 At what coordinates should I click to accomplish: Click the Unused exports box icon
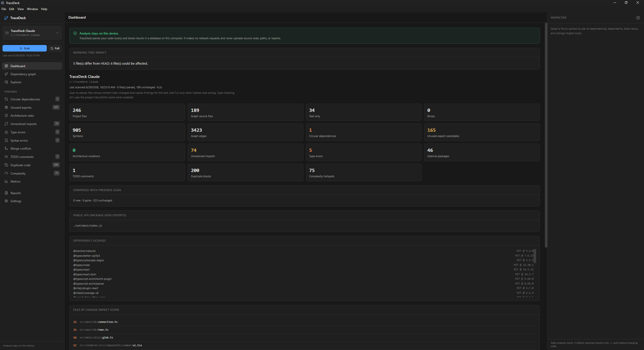point(6,107)
